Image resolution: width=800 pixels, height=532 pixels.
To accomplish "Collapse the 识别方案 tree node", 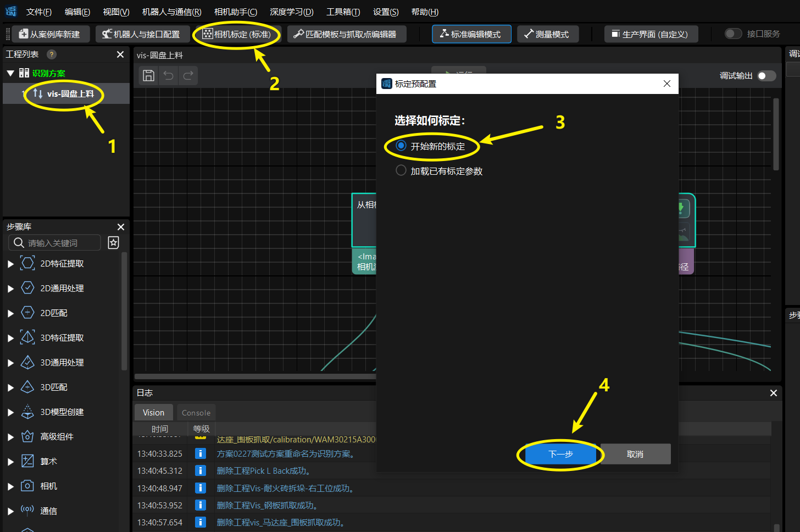I will click(10, 73).
